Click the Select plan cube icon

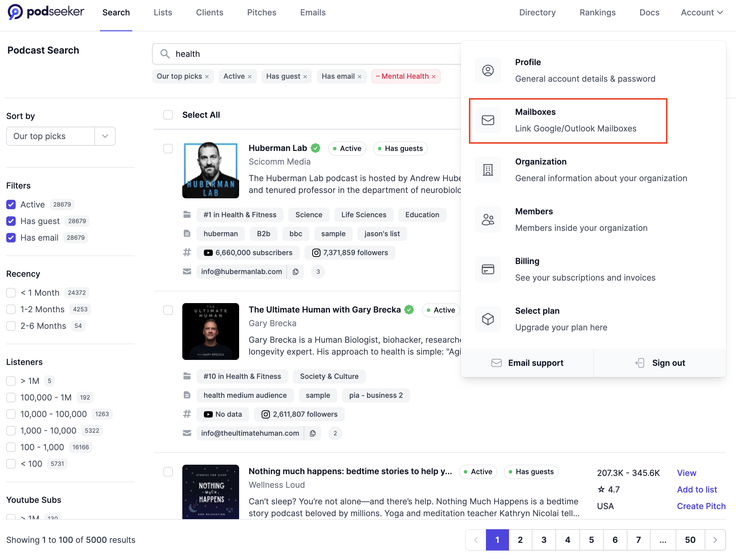tap(488, 319)
